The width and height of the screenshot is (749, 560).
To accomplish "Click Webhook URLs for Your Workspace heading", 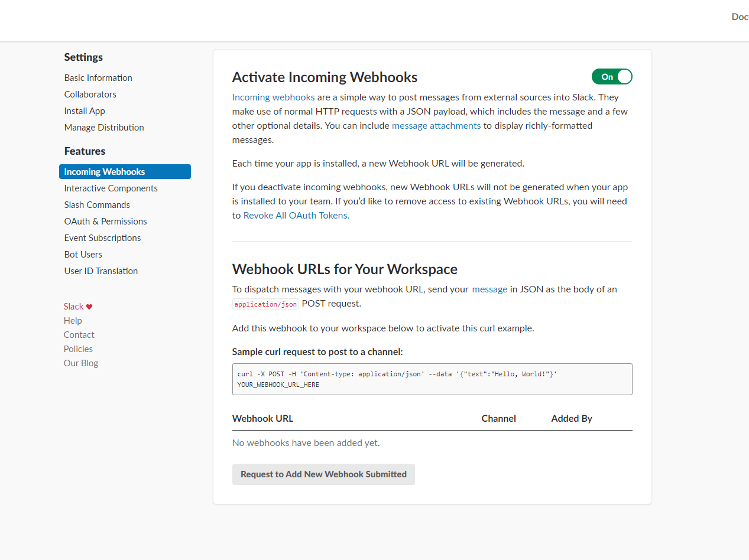I will pyautogui.click(x=345, y=269).
